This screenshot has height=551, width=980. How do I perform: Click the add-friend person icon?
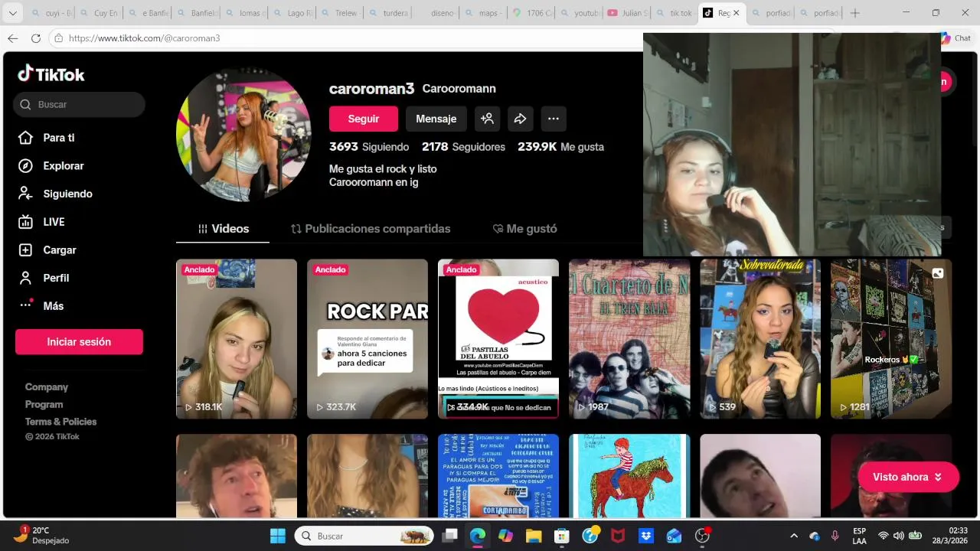pyautogui.click(x=487, y=119)
